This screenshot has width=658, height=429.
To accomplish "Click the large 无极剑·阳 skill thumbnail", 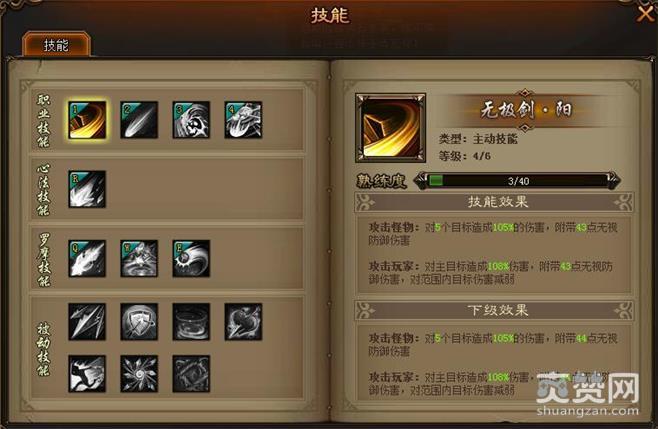I will [x=390, y=128].
